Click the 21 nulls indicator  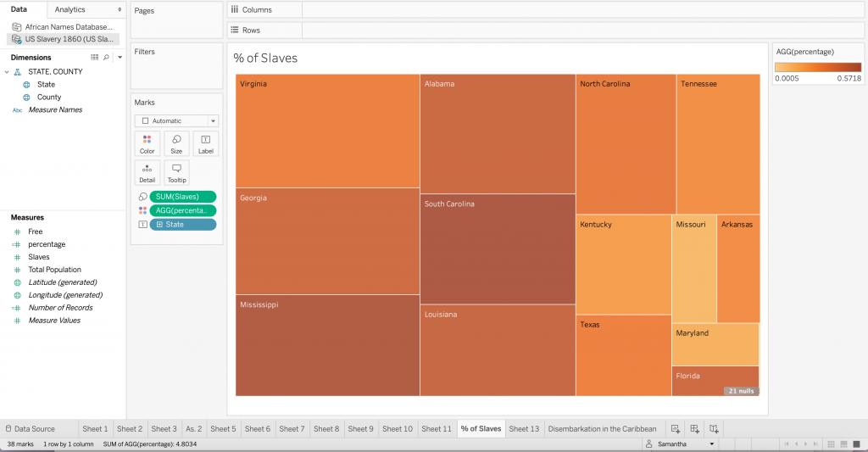click(740, 391)
